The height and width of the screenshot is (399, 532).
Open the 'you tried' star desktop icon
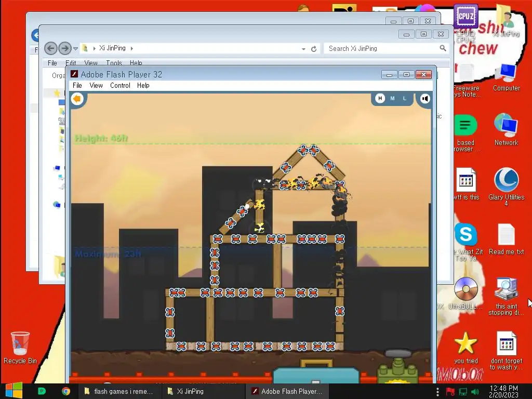point(466,348)
